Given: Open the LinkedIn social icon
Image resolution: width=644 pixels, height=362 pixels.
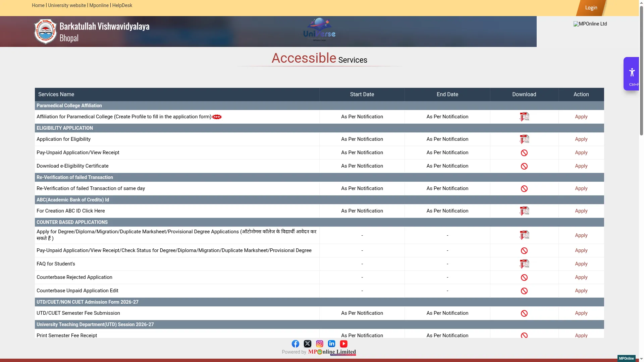Looking at the screenshot, I should coord(332,344).
